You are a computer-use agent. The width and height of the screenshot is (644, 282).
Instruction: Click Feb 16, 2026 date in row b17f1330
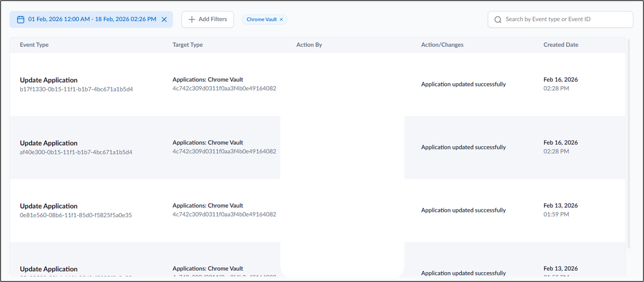[x=560, y=79]
